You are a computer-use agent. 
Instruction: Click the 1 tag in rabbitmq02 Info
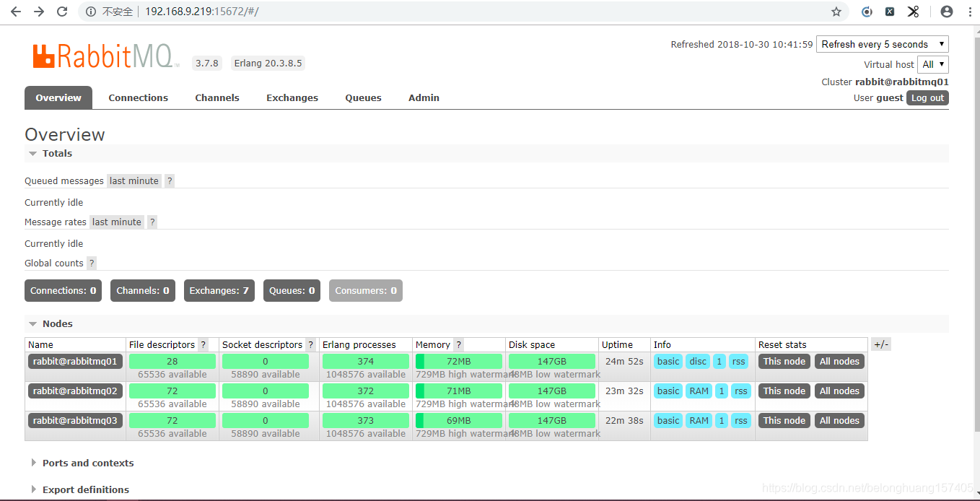point(722,391)
